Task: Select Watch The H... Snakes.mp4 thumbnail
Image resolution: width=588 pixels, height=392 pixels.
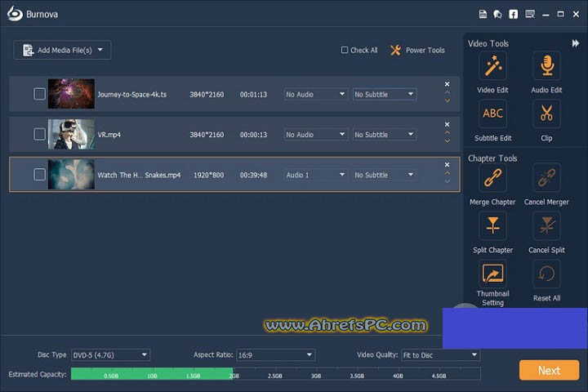Action: (x=71, y=174)
